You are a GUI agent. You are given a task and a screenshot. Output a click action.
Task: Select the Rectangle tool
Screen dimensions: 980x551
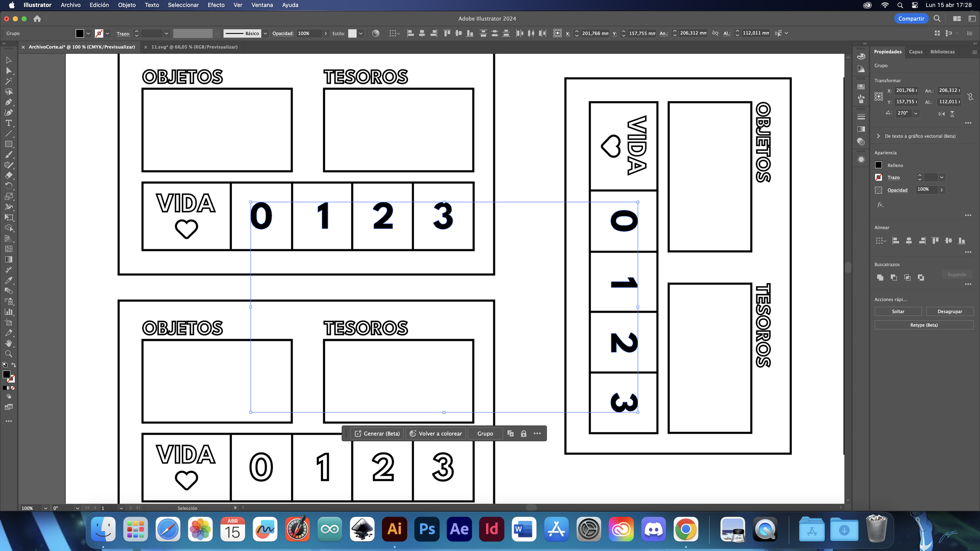coord(9,144)
